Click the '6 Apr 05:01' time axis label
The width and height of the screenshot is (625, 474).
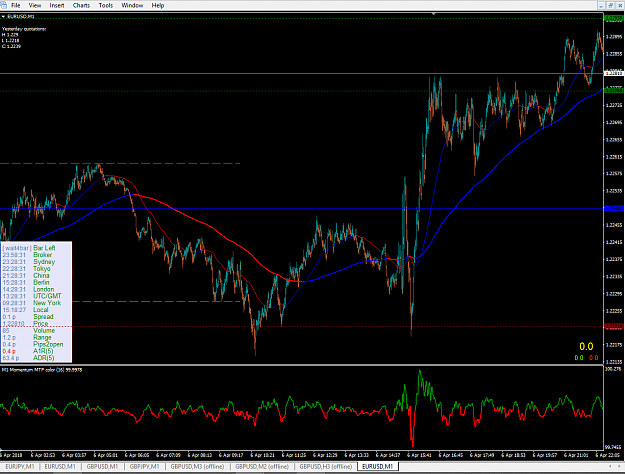coord(106,455)
